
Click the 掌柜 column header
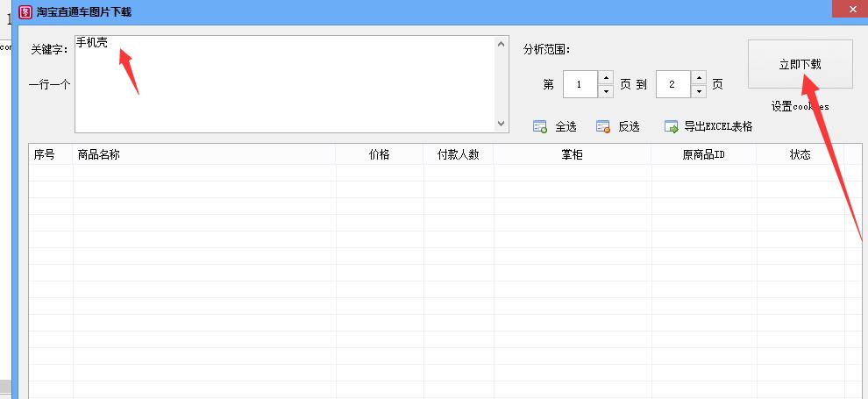tap(572, 154)
